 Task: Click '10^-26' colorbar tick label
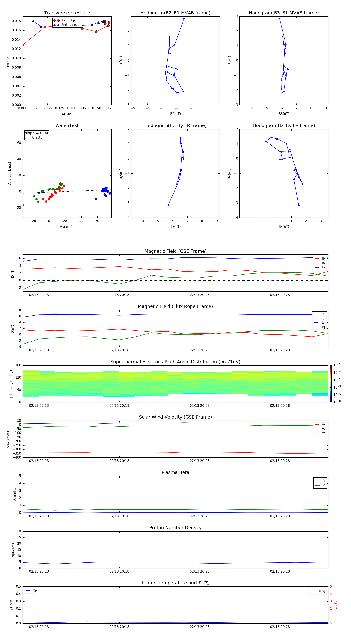click(337, 365)
